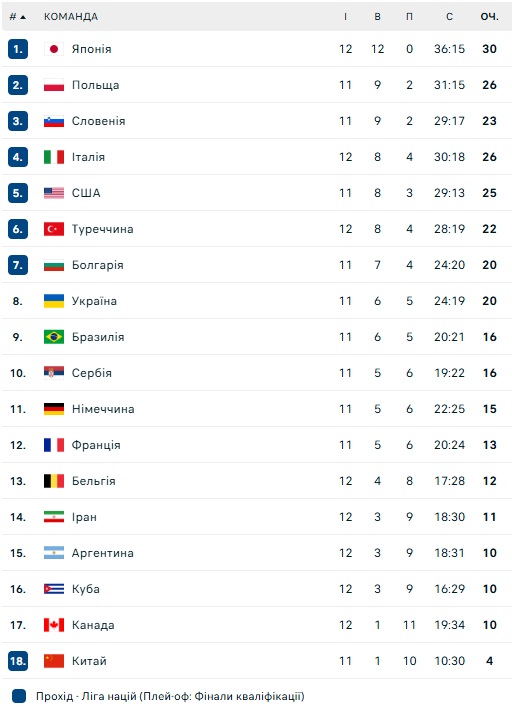This screenshot has height=707, width=512.
Task: Click the Turkey flag icon
Action: pyautogui.click(x=54, y=229)
